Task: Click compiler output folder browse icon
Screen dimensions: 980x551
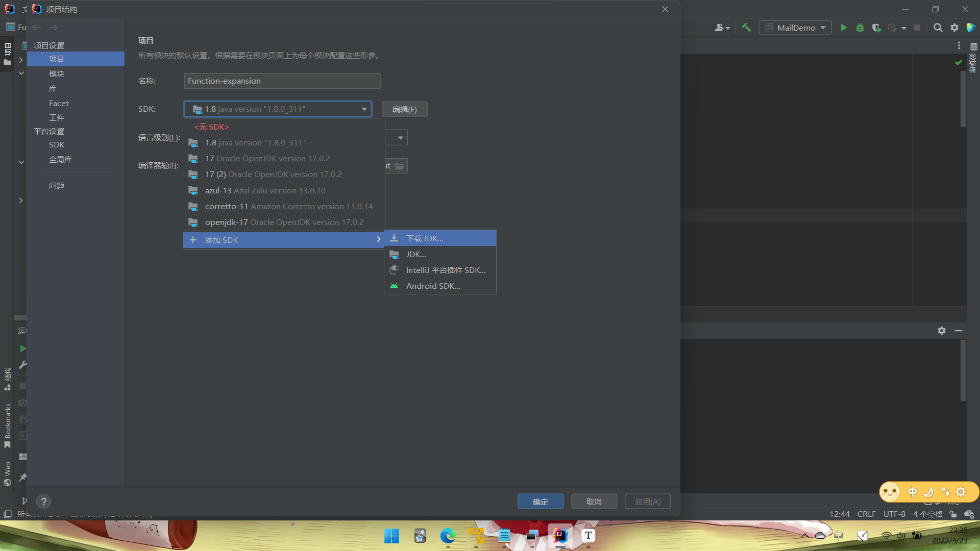Action: pos(400,166)
